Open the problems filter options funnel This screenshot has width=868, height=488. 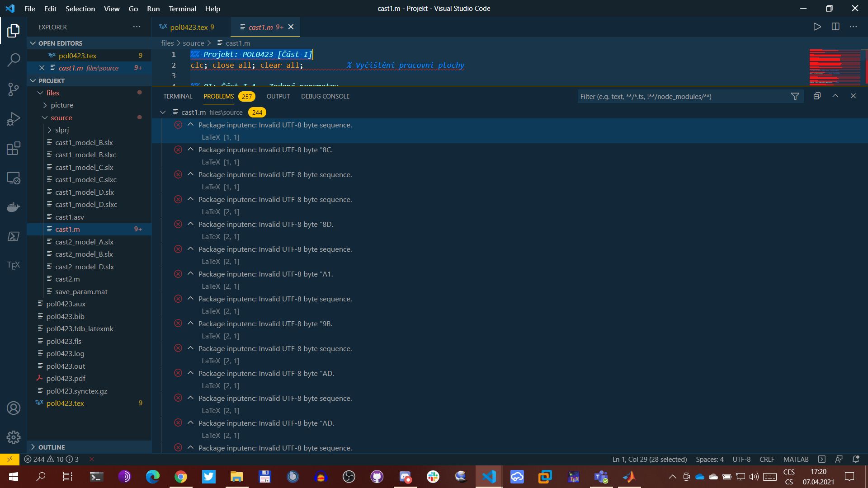tap(795, 96)
